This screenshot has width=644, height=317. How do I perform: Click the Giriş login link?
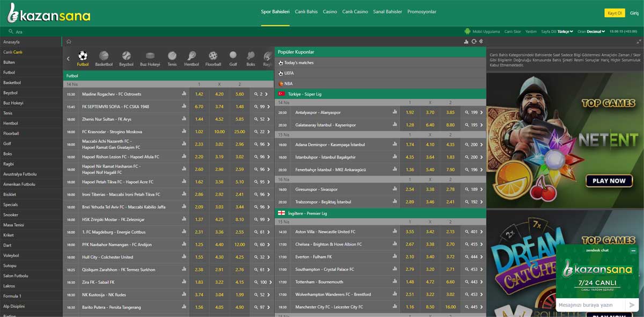(x=634, y=13)
